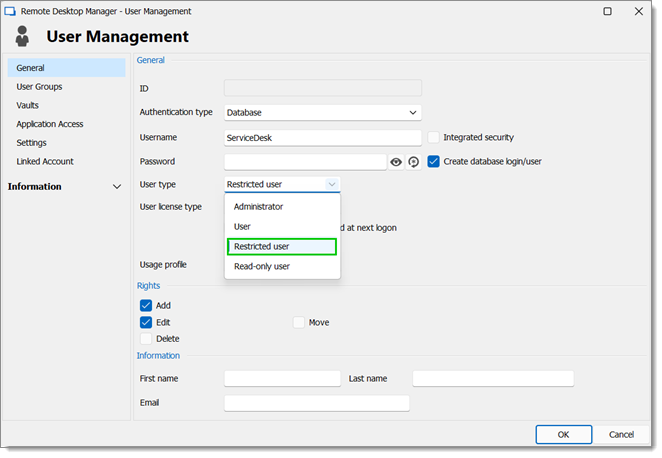
Task: Click the Cancel button
Action: tap(622, 435)
